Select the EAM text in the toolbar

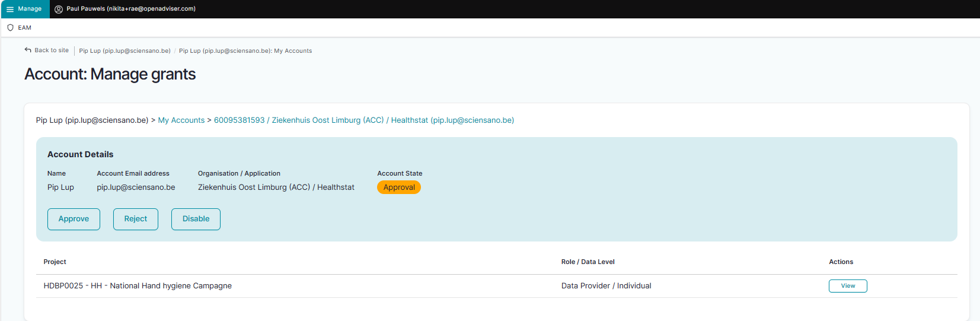click(25, 28)
